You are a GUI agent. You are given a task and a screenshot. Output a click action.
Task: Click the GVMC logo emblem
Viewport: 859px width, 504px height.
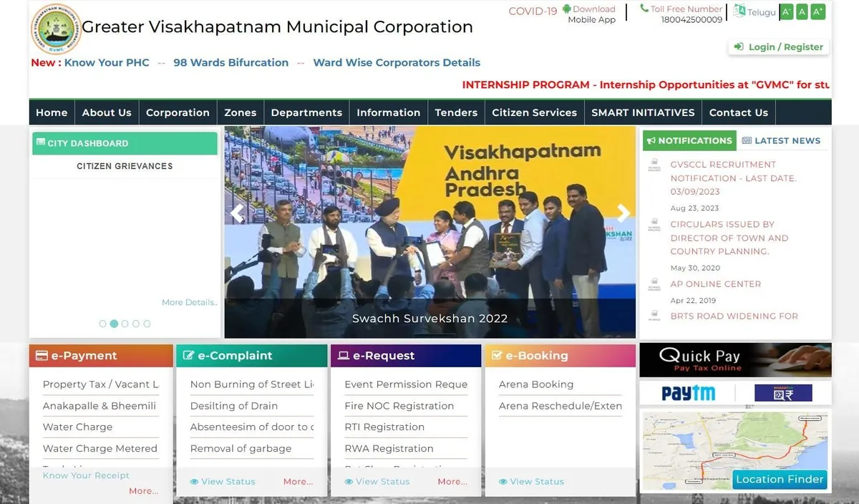point(56,29)
